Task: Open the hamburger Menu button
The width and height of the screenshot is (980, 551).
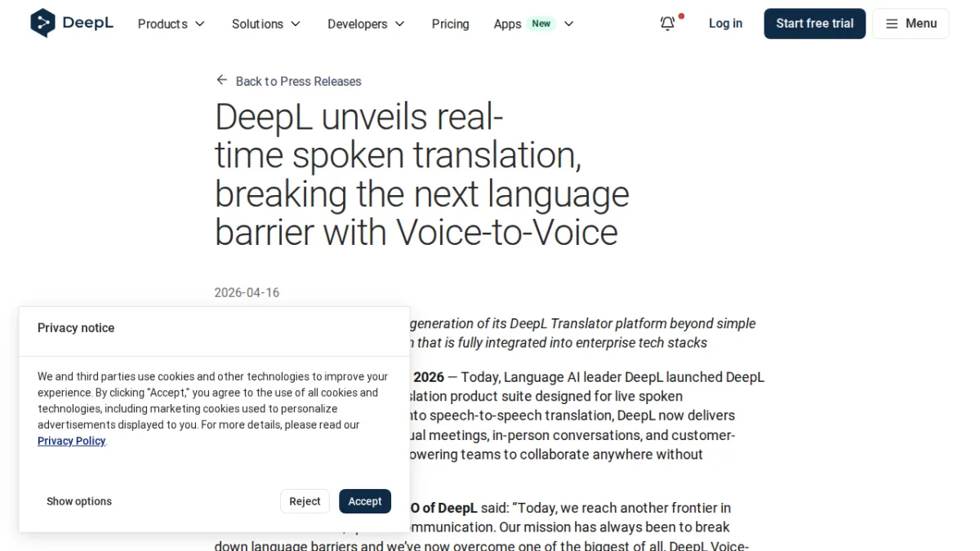Action: [x=911, y=24]
